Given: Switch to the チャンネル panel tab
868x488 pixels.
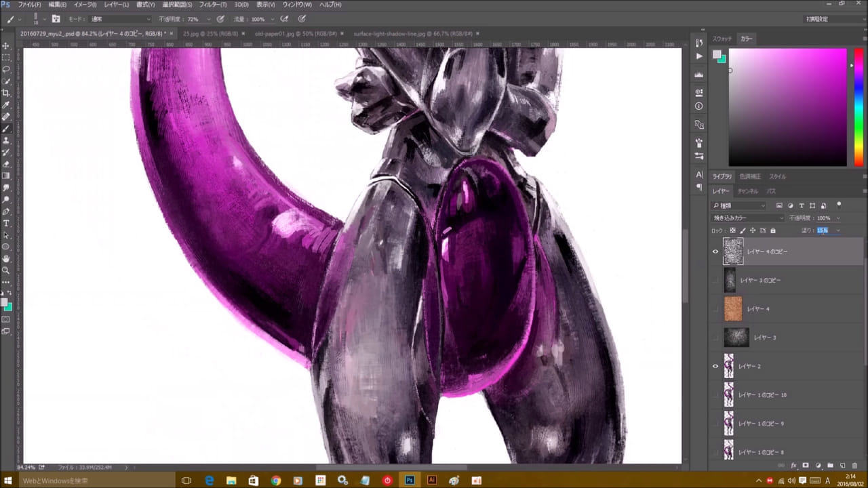Looking at the screenshot, I should (747, 191).
